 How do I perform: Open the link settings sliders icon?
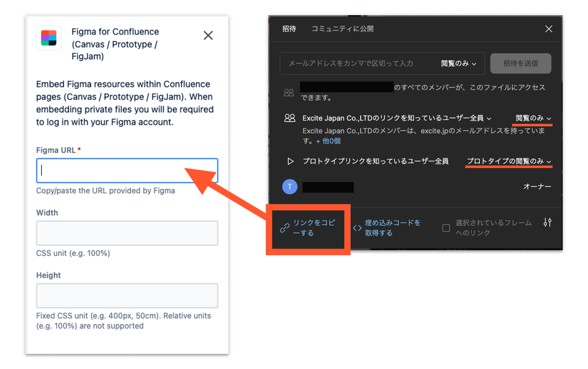pos(547,223)
